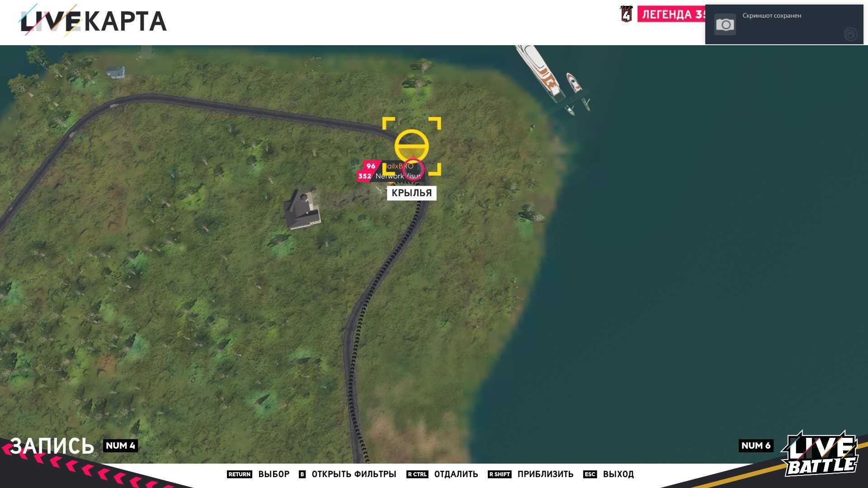Zoom out with the ОТДАЛИТЬ control
Image resolution: width=868 pixels, height=488 pixels.
[x=456, y=474]
